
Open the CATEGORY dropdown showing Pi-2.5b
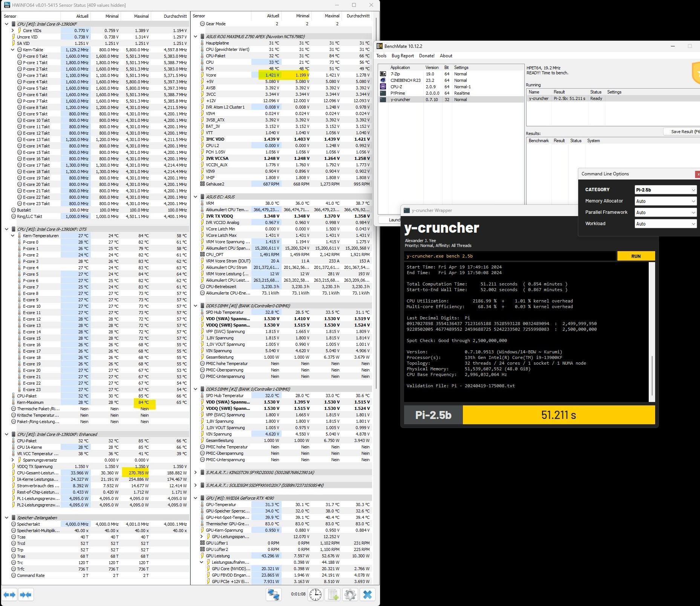click(x=665, y=190)
